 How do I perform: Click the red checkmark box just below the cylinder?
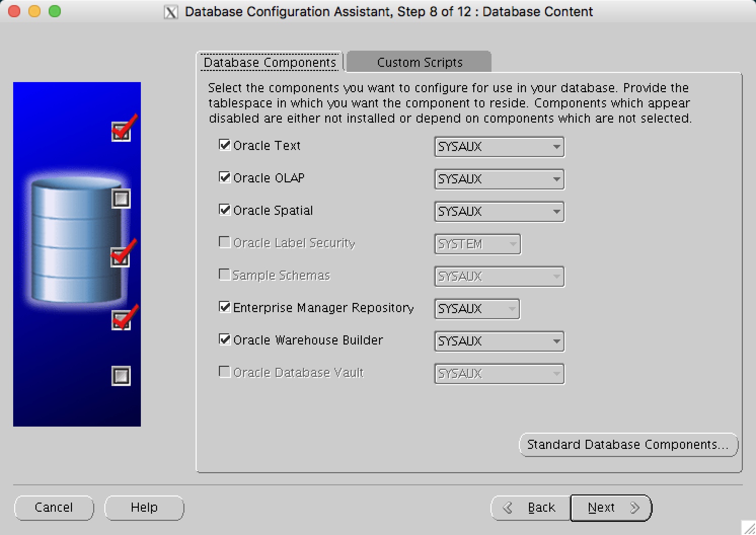click(x=121, y=320)
